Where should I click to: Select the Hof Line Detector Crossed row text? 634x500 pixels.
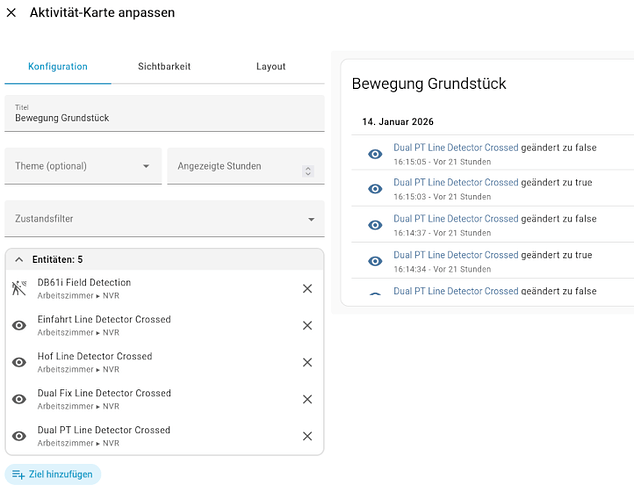click(x=95, y=356)
